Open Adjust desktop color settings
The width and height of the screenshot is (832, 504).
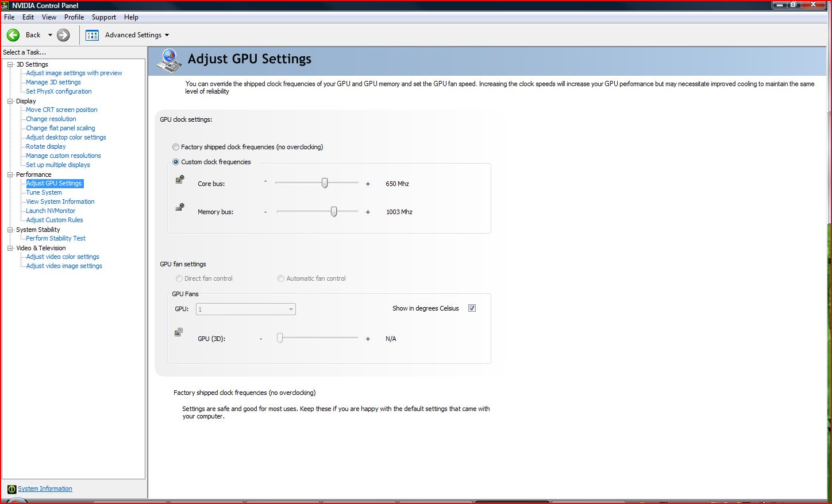[x=66, y=137]
